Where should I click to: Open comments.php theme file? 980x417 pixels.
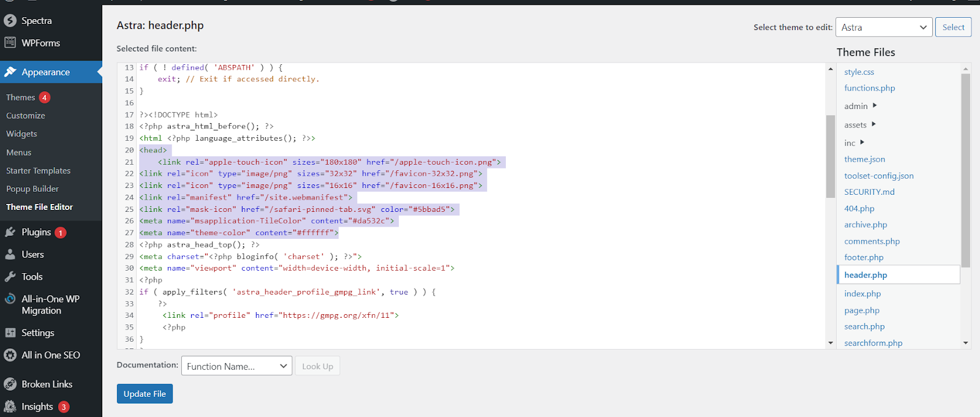872,241
